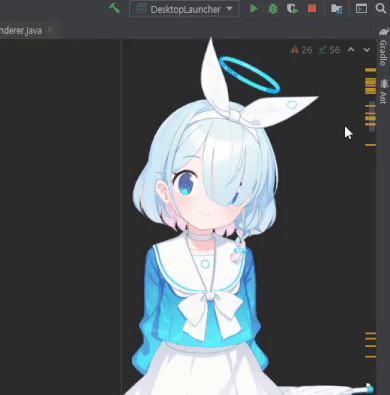390x395 pixels.
Task: Stop the running process with the red square
Action: click(312, 8)
